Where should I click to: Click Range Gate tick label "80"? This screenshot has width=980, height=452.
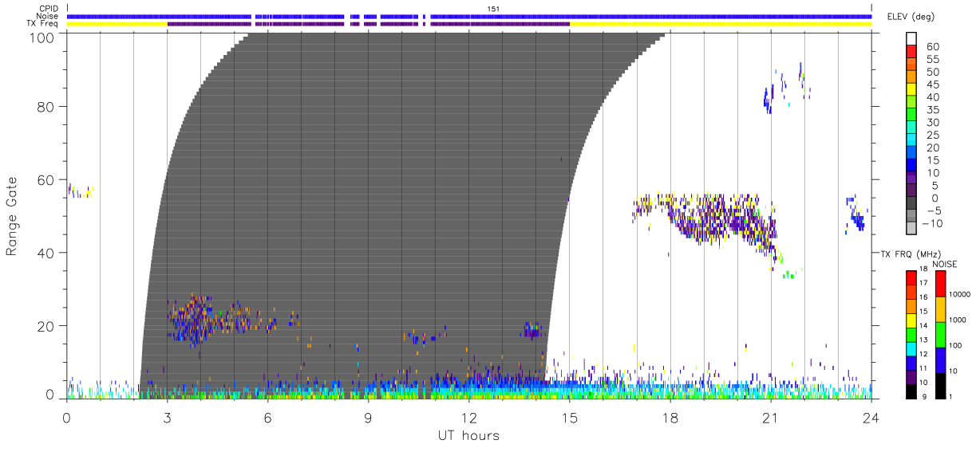click(46, 106)
